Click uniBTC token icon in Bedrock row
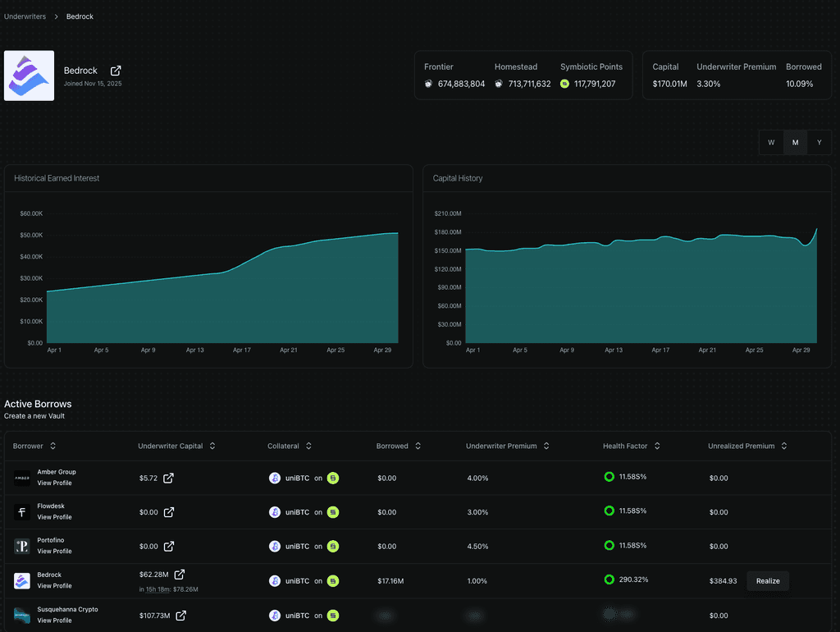The height and width of the screenshot is (632, 840). (275, 581)
